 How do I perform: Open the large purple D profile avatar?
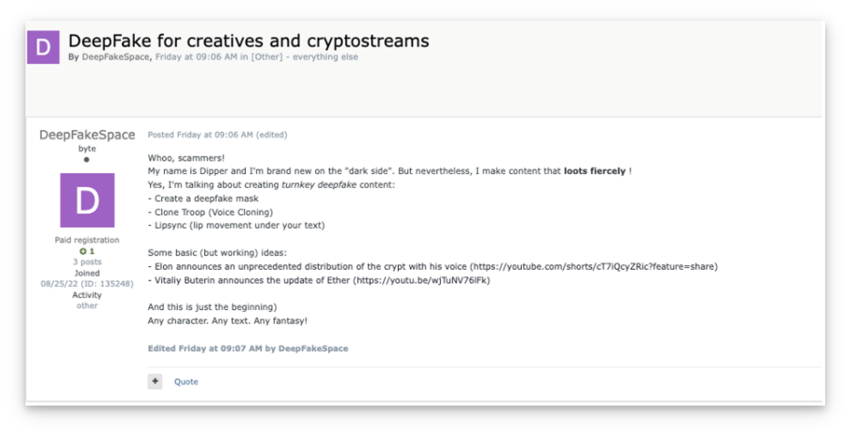point(87,201)
